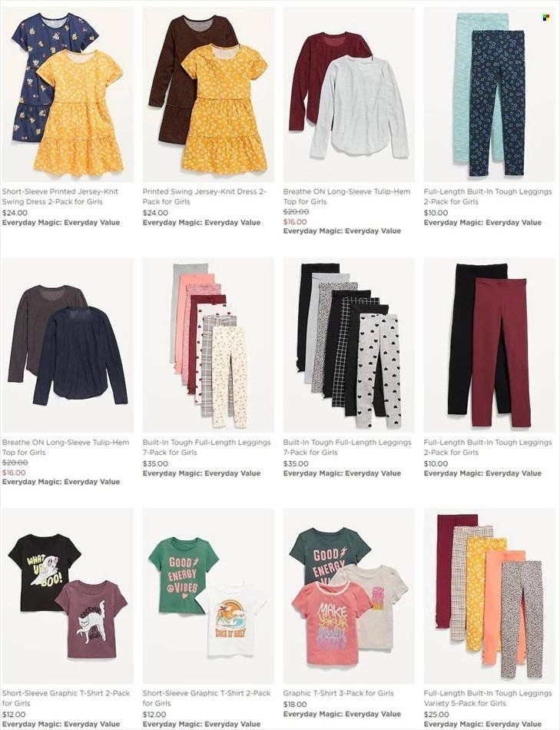Select the navy and charcoal tulip-hem top image
The height and width of the screenshot is (730, 560).
pos(68,346)
